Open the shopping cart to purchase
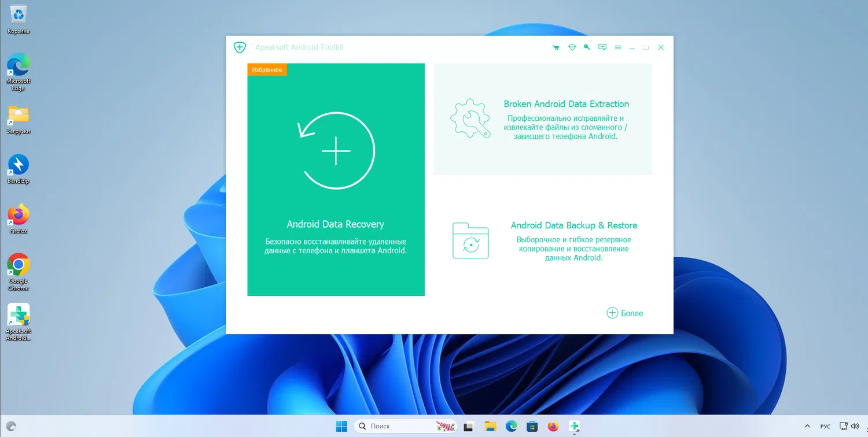The height and width of the screenshot is (437, 868). [x=556, y=47]
